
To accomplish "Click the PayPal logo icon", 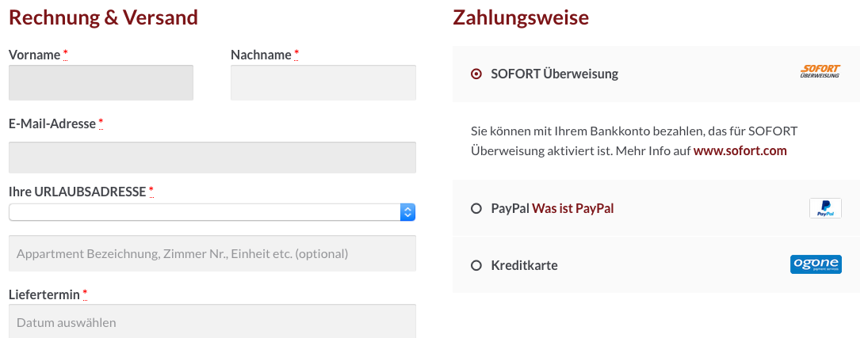I will [x=825, y=208].
